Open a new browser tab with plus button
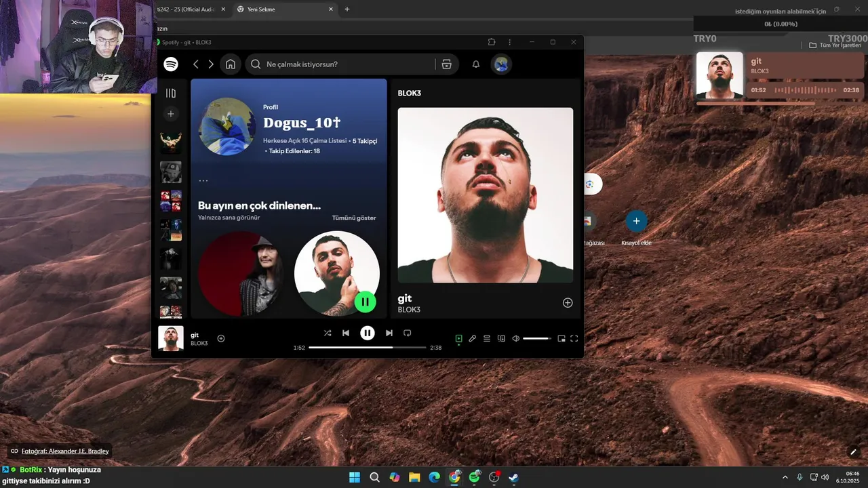868x488 pixels. [347, 9]
